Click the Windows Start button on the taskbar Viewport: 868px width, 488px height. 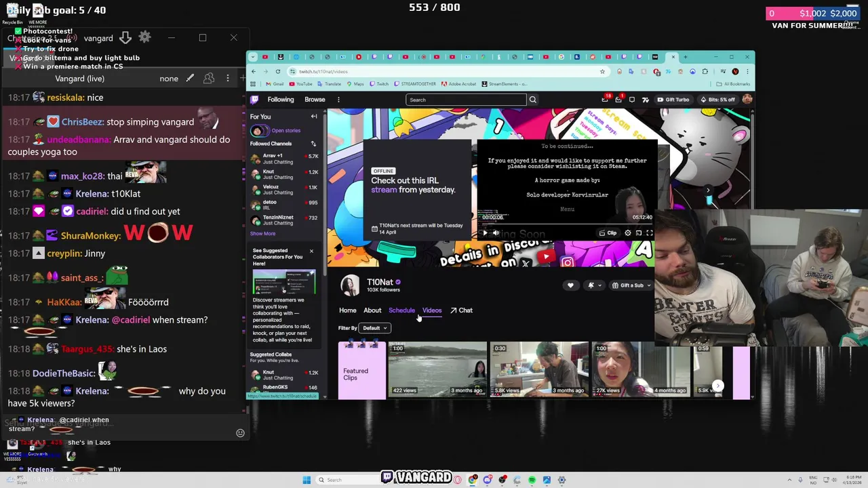point(307,480)
